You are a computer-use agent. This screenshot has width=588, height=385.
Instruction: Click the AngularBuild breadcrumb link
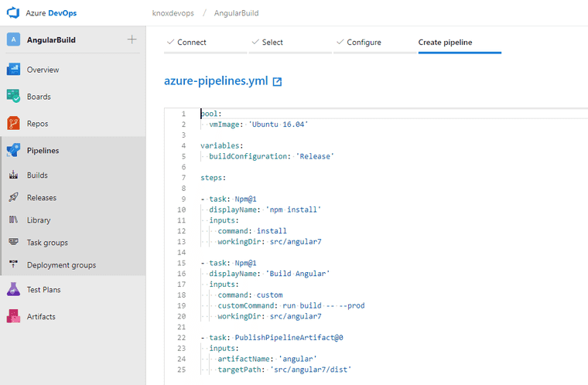pyautogui.click(x=236, y=13)
